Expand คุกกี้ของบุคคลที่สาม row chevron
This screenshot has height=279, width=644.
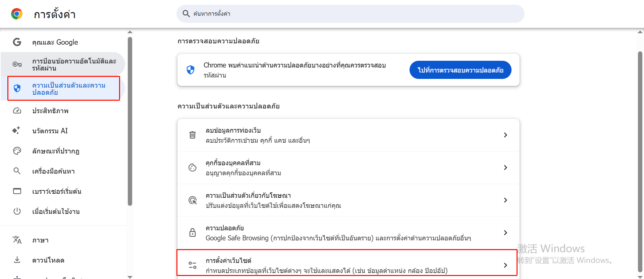(505, 168)
